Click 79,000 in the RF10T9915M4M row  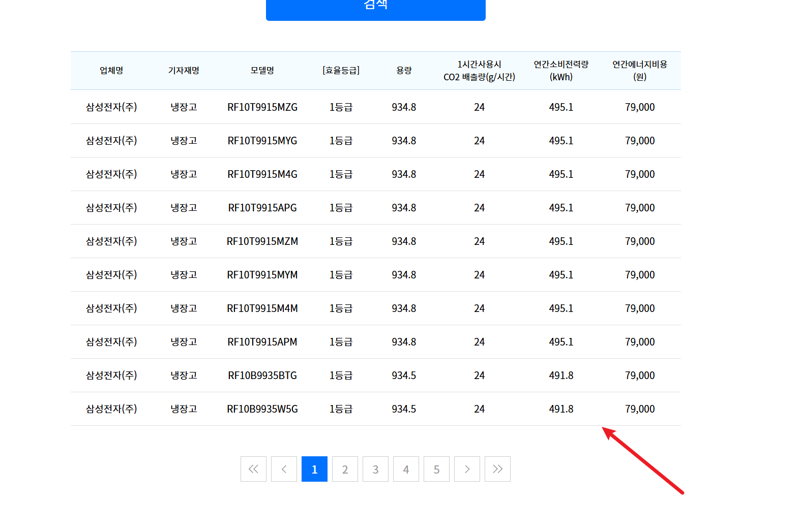pos(640,308)
